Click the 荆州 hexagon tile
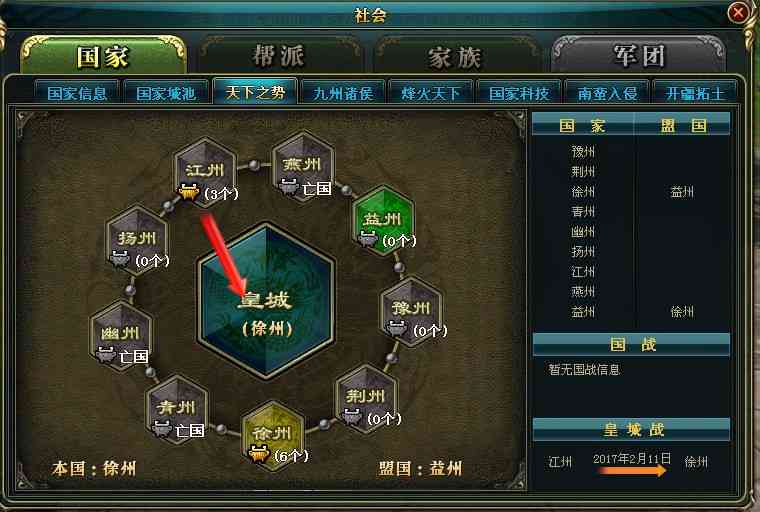The image size is (760, 512). 366,399
